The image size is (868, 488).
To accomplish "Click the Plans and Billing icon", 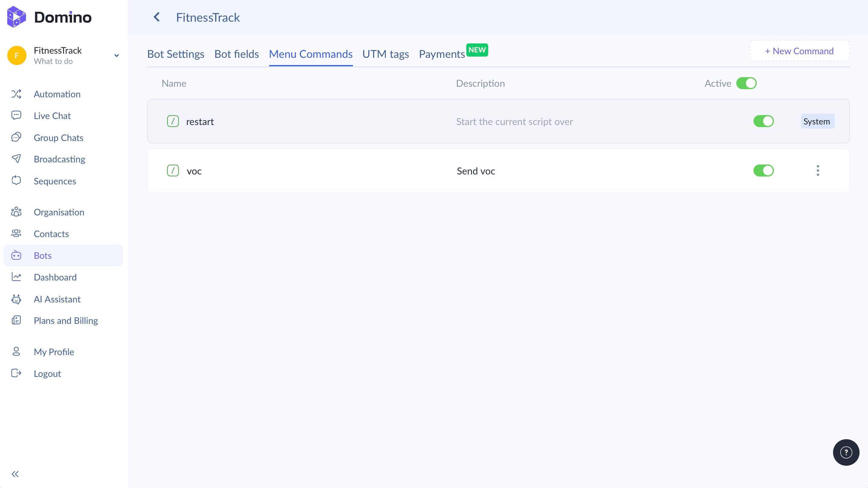I will click(16, 320).
